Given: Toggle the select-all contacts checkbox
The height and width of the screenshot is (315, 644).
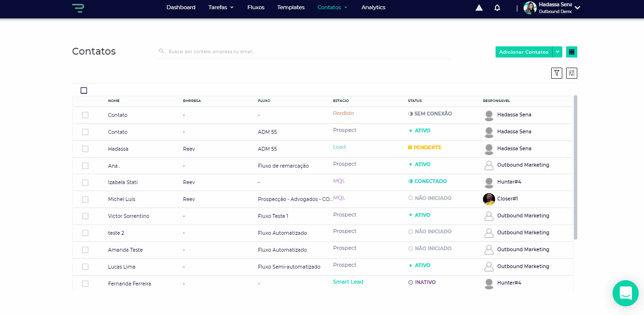Looking at the screenshot, I should 84,90.
